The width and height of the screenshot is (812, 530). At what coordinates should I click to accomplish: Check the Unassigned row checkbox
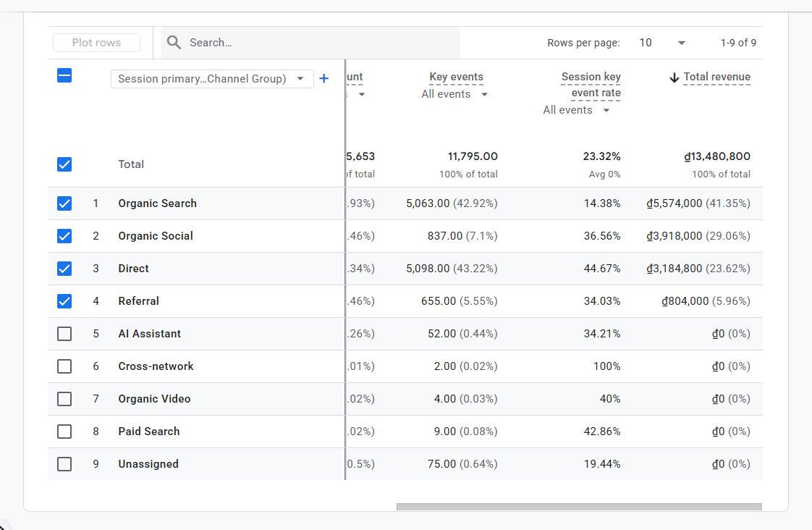coord(64,464)
